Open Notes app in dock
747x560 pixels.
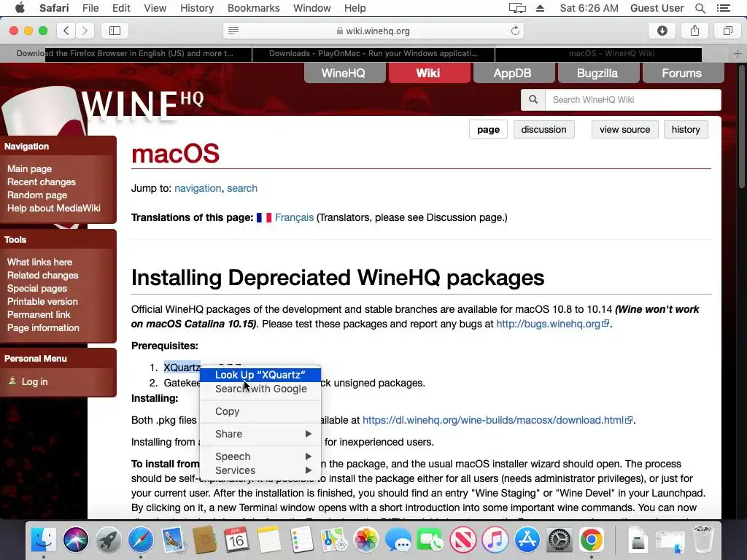point(269,540)
